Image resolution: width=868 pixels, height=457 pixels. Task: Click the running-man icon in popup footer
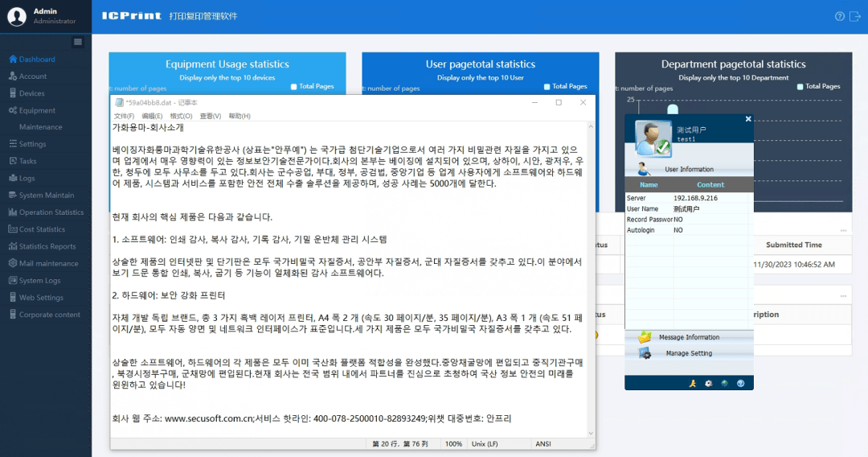click(691, 383)
